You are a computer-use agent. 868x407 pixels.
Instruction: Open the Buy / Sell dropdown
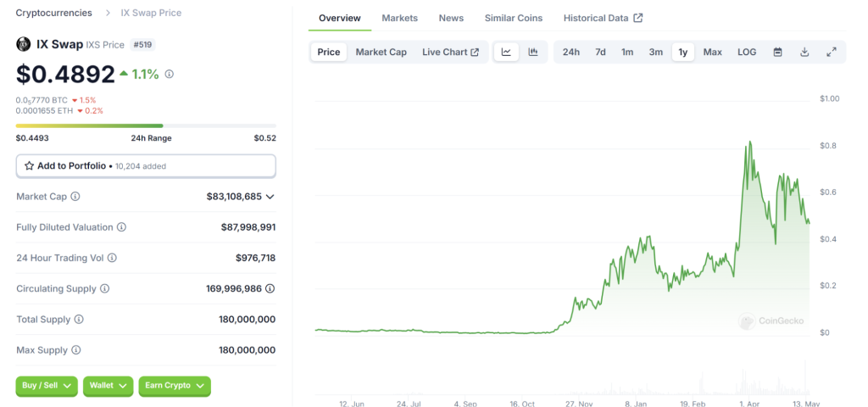pyautogui.click(x=47, y=386)
